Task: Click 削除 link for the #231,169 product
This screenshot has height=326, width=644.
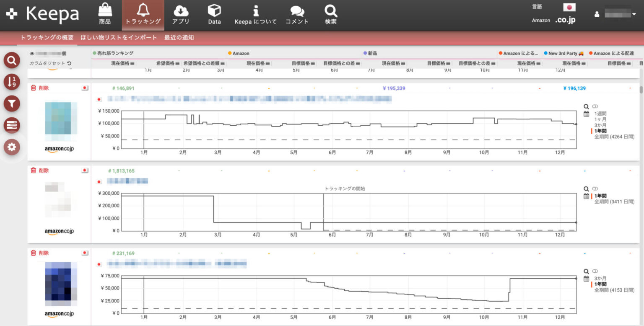Action: pos(44,253)
